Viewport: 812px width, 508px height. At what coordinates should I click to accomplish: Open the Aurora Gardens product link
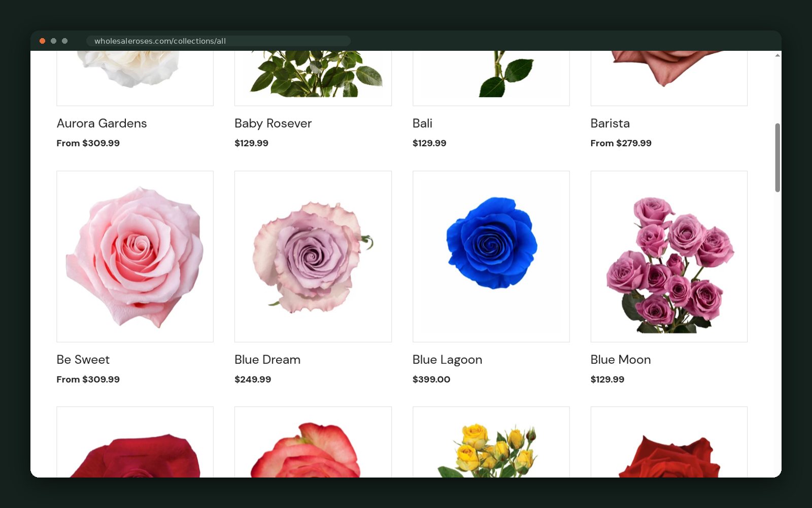click(x=101, y=123)
